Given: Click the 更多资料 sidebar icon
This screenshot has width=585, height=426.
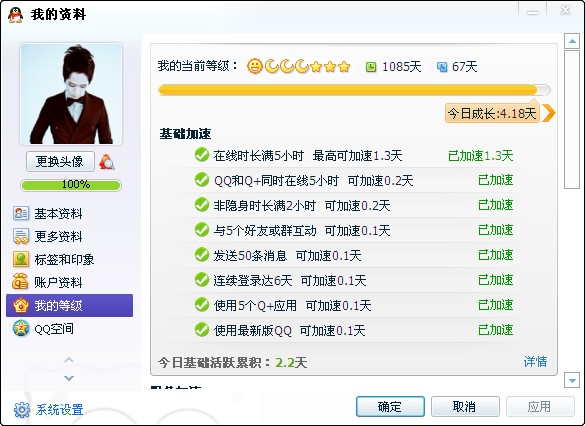Looking at the screenshot, I should 21,236.
